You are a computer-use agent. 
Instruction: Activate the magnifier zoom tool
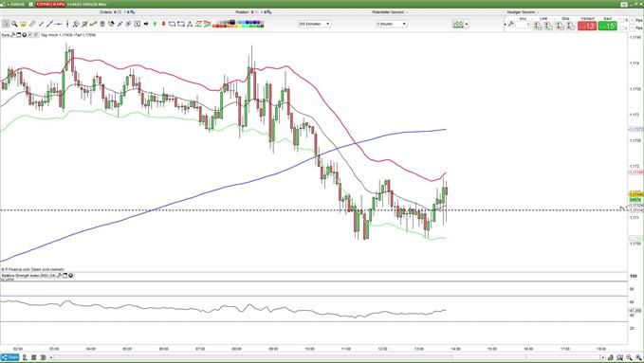coord(14,24)
